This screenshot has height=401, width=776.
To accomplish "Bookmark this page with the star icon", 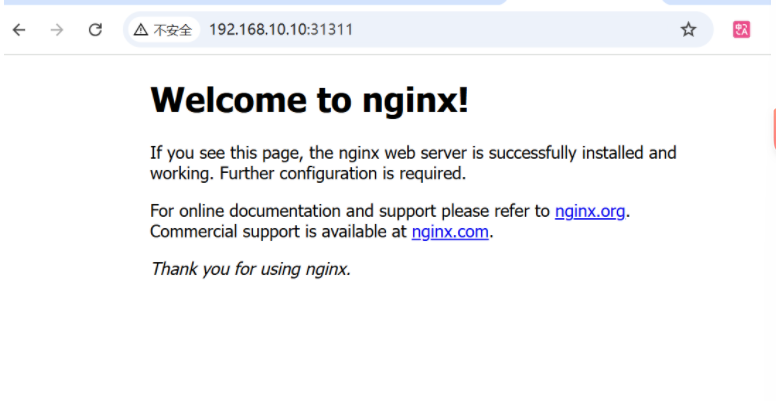I will (688, 30).
